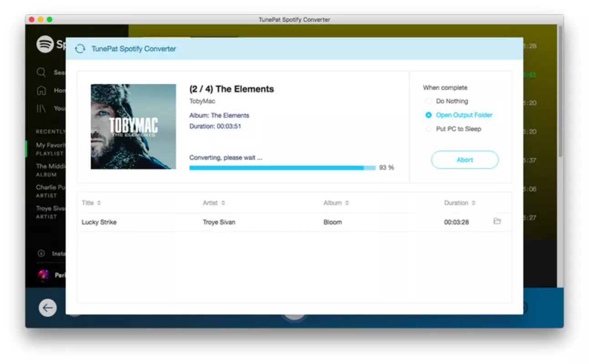Image resolution: width=589 pixels, height=364 pixels.
Task: Click the 00:03:28 duration cell
Action: coord(456,222)
